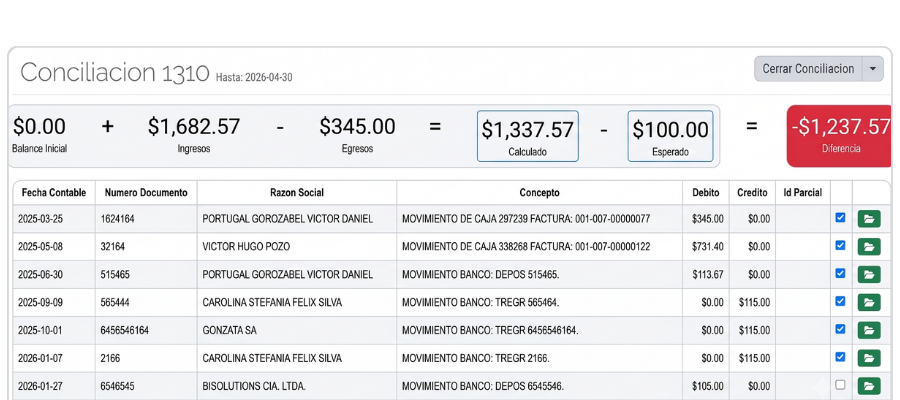
Task: Open folder icon for document 515465
Action: (x=868, y=274)
